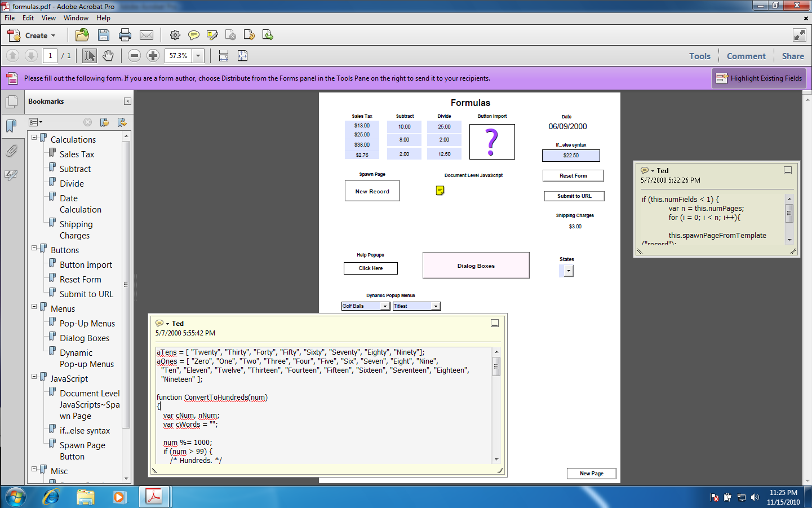The width and height of the screenshot is (812, 508).
Task: Click the Reset Form button
Action: coord(573,176)
